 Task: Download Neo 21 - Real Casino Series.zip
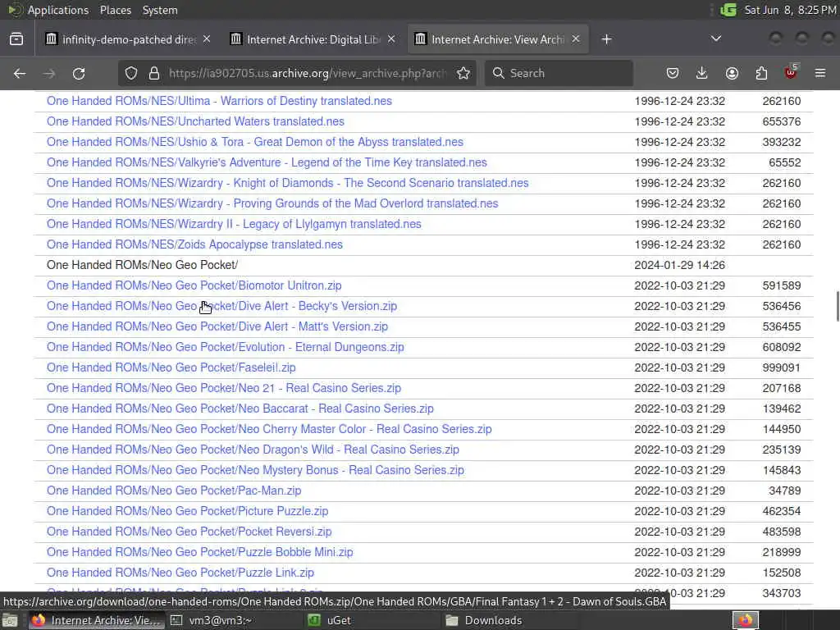224,388
